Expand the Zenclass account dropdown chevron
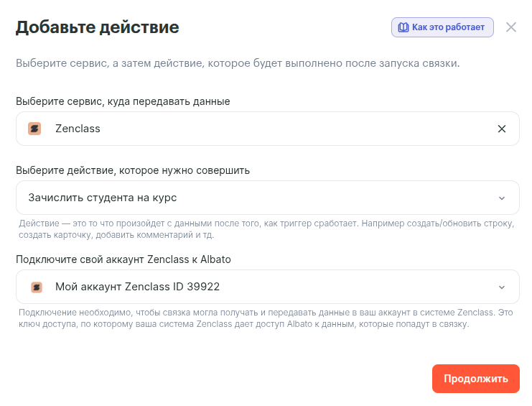The image size is (532, 406). [502, 287]
